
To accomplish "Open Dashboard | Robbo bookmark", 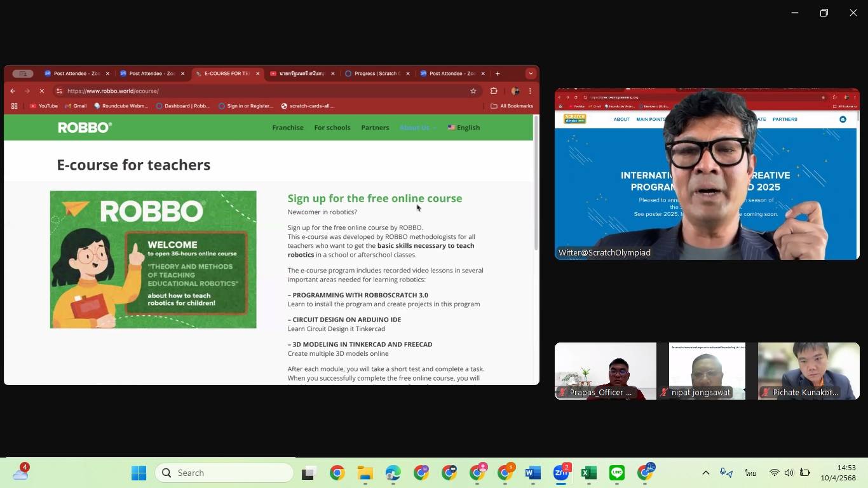I will click(183, 106).
